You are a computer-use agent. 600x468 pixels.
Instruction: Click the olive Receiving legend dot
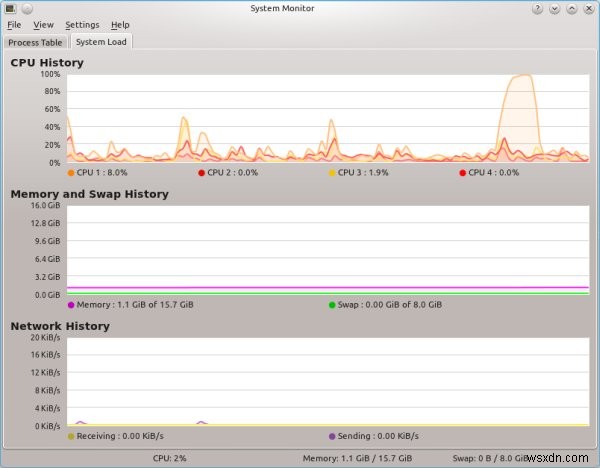pos(71,437)
